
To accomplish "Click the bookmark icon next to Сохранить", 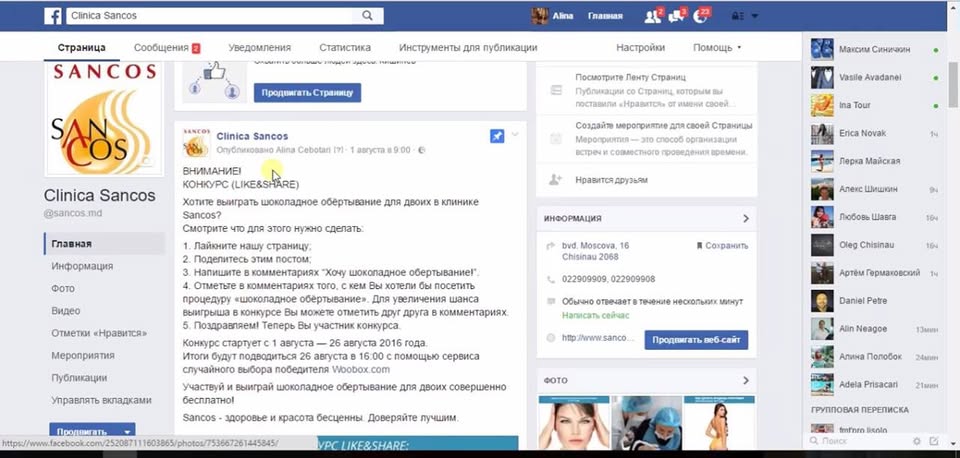I will point(699,246).
